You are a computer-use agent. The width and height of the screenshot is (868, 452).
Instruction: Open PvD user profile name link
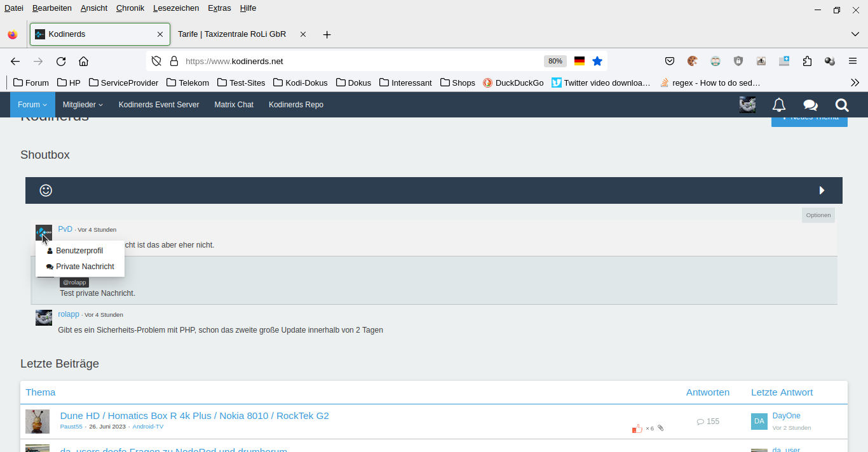click(x=65, y=229)
